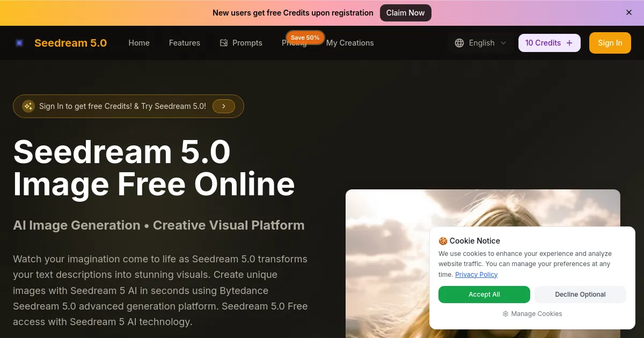Click the purple Seedream logo icon
This screenshot has height=338, width=644.
(19, 42)
